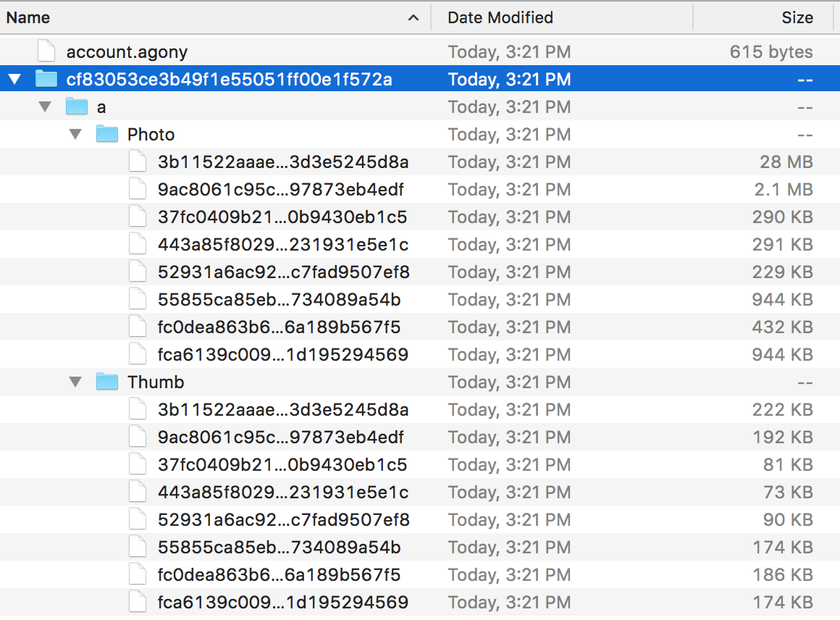The height and width of the screenshot is (620, 840).
Task: Click file icon of 290 KB 37fc0409b21 file
Action: pos(138,217)
